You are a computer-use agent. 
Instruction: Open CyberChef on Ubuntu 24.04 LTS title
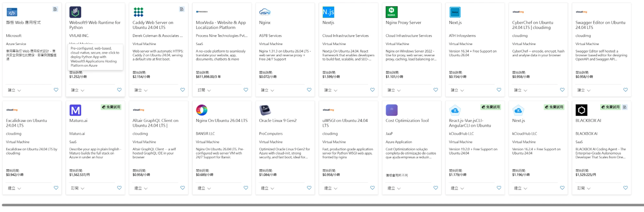point(533,25)
